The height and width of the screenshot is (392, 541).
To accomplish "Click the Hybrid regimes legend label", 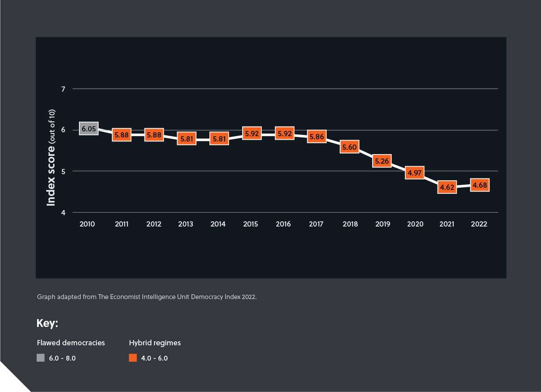I will click(155, 343).
